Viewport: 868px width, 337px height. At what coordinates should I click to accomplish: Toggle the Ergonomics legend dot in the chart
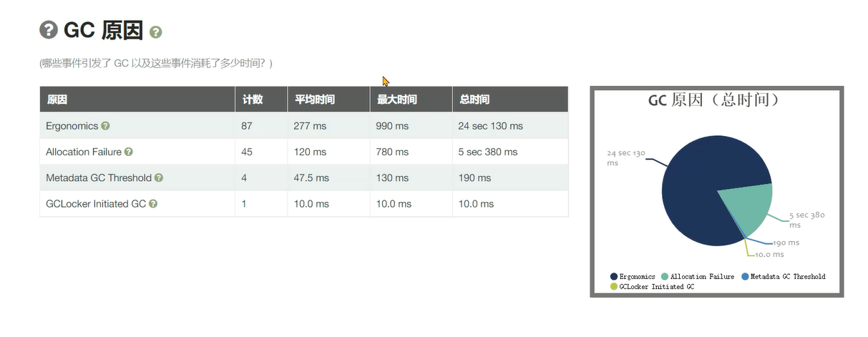(614, 277)
